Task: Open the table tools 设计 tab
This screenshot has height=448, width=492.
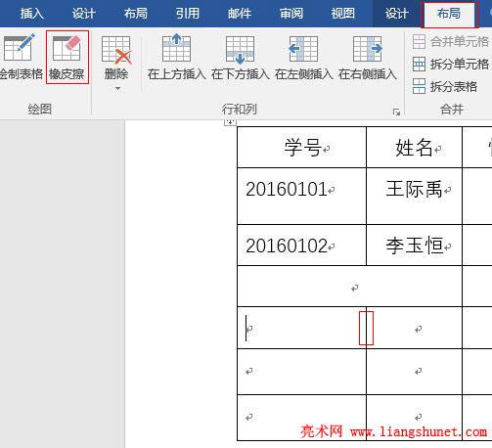Action: pos(396,14)
